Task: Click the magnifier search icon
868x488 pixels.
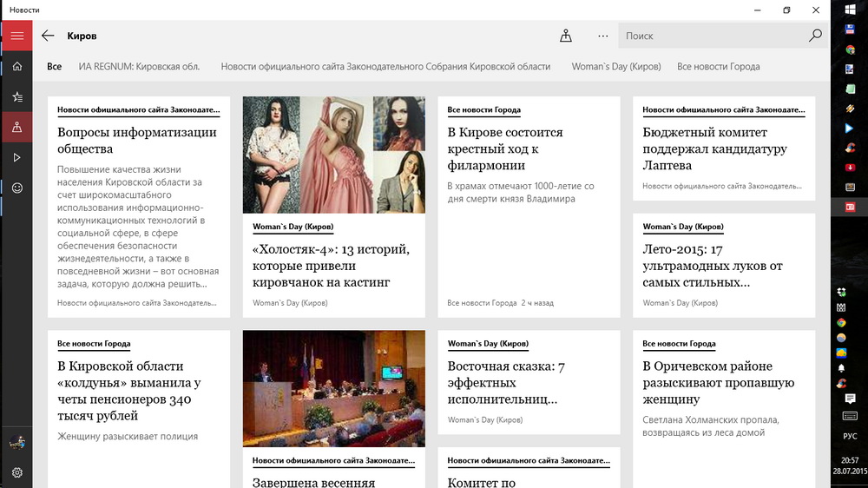Action: click(x=815, y=36)
